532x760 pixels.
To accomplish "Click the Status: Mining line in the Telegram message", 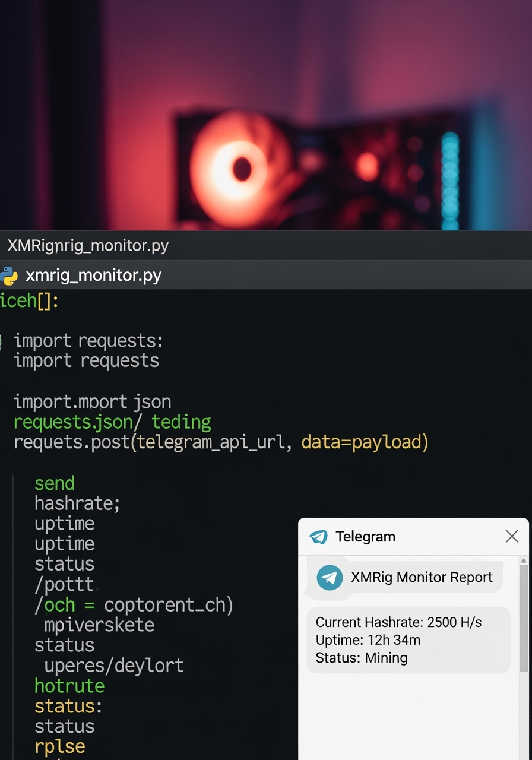I will coord(361,658).
